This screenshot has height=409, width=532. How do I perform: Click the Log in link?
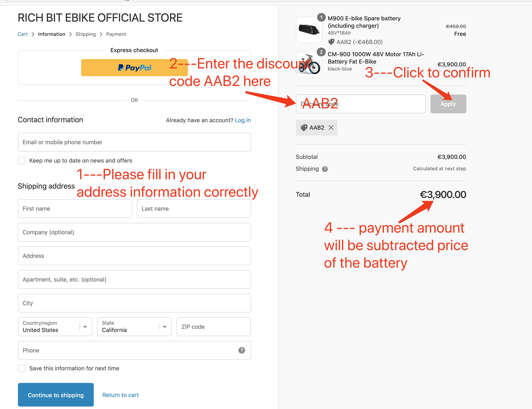243,120
